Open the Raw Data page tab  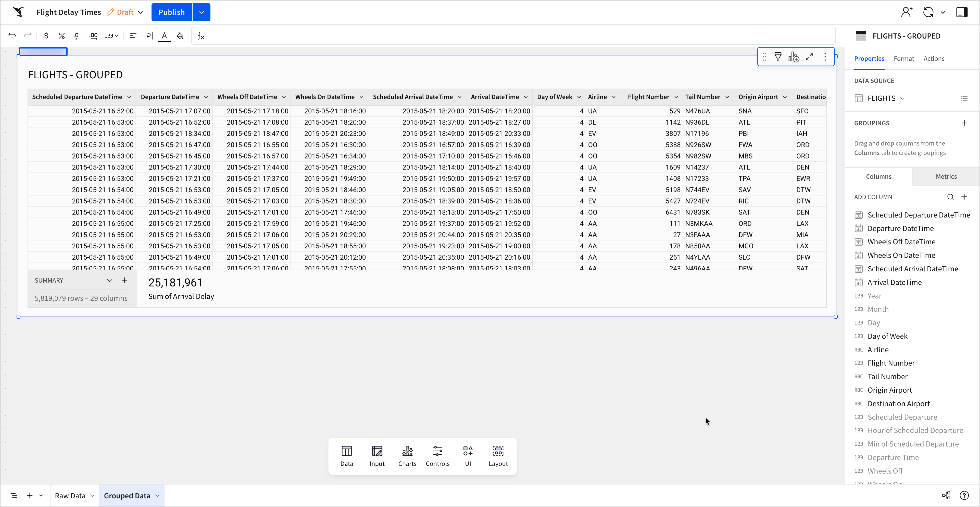(x=70, y=496)
